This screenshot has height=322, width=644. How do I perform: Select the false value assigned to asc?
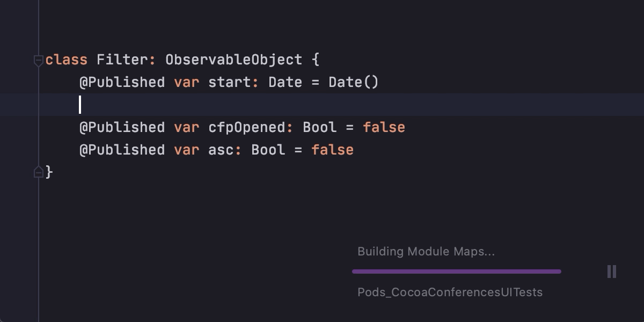332,150
